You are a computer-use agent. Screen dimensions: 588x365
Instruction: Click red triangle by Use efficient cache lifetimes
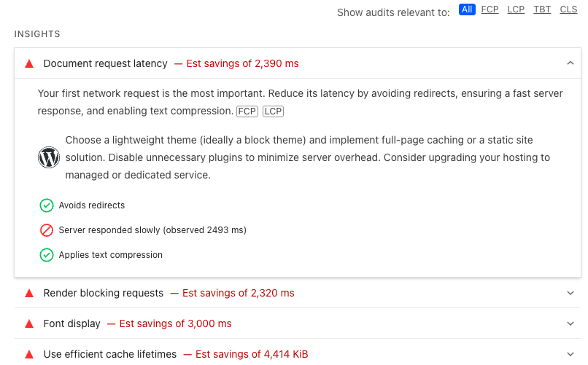pos(29,355)
